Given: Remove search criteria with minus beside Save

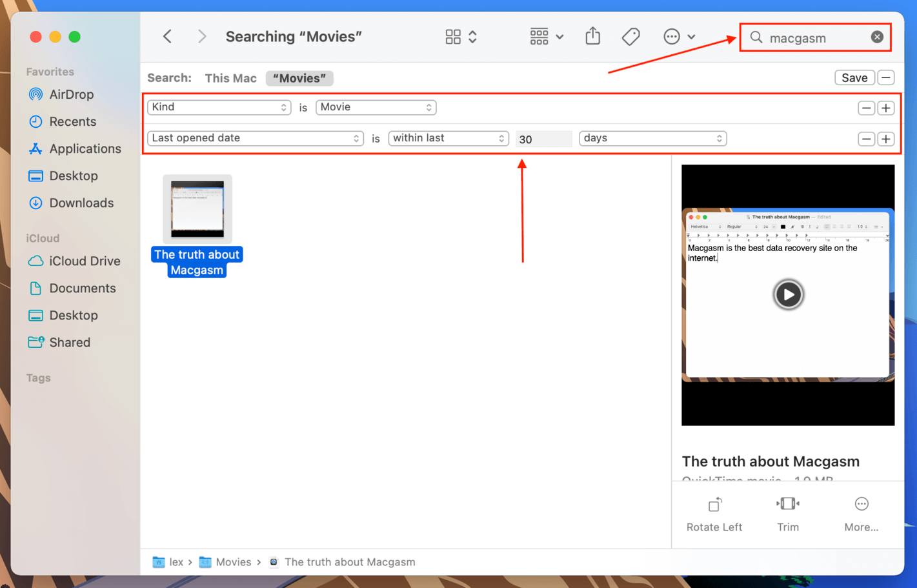Looking at the screenshot, I should [x=886, y=77].
